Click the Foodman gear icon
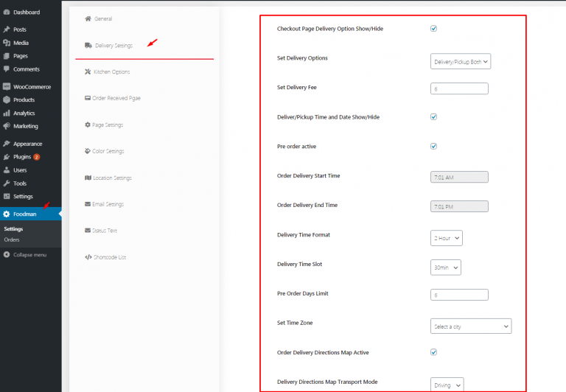 [7, 214]
